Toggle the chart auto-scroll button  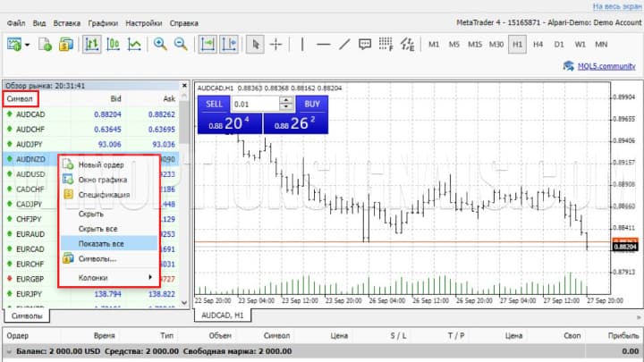tap(208, 44)
